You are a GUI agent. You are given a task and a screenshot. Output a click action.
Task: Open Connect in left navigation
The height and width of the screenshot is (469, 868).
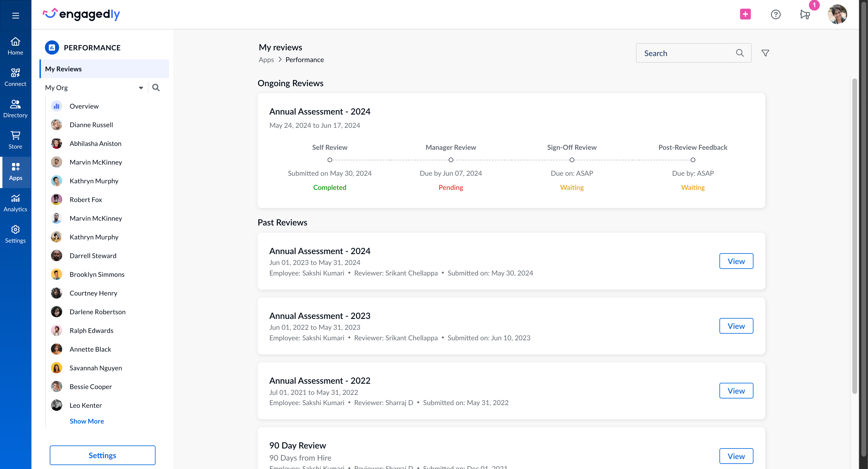tap(15, 77)
